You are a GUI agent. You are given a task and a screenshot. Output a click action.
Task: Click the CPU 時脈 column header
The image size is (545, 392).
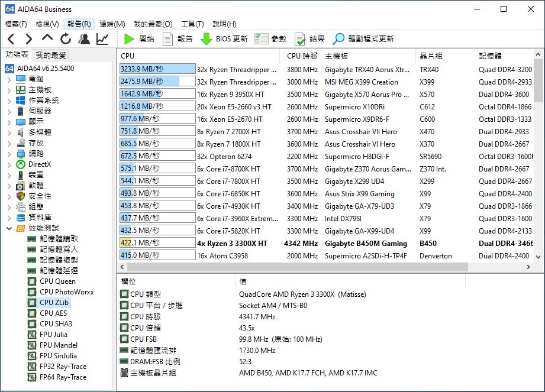click(x=302, y=56)
